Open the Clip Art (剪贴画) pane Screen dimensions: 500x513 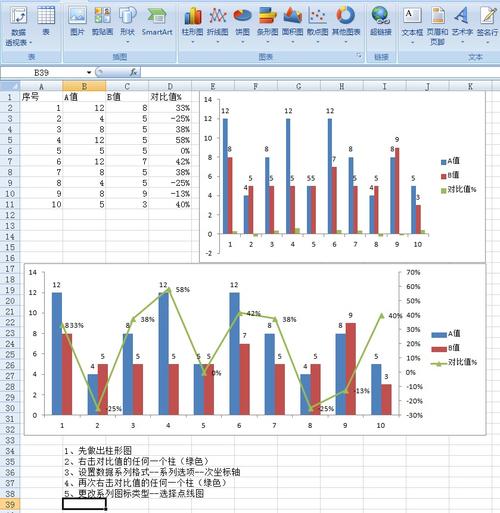pyautogui.click(x=103, y=21)
